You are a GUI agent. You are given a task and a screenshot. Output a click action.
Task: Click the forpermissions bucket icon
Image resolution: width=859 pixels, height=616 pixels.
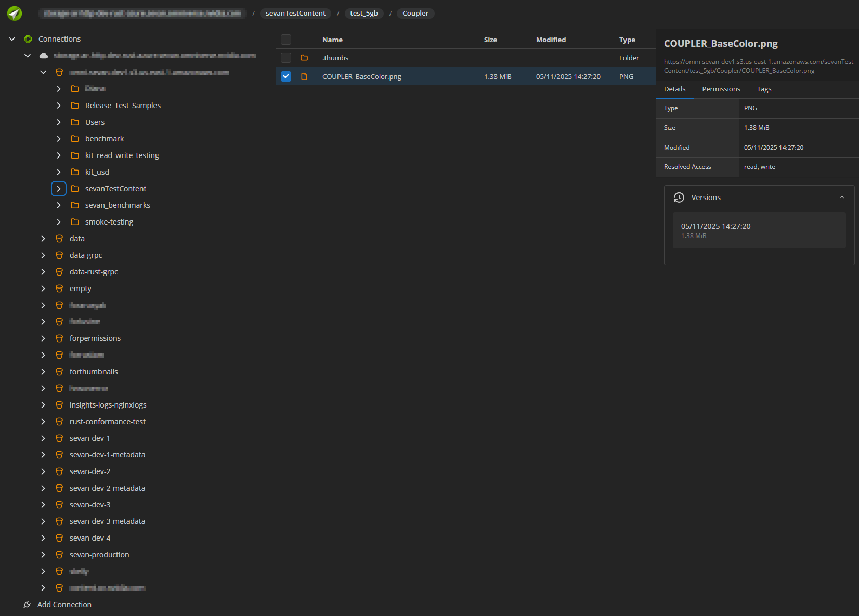[59, 338]
